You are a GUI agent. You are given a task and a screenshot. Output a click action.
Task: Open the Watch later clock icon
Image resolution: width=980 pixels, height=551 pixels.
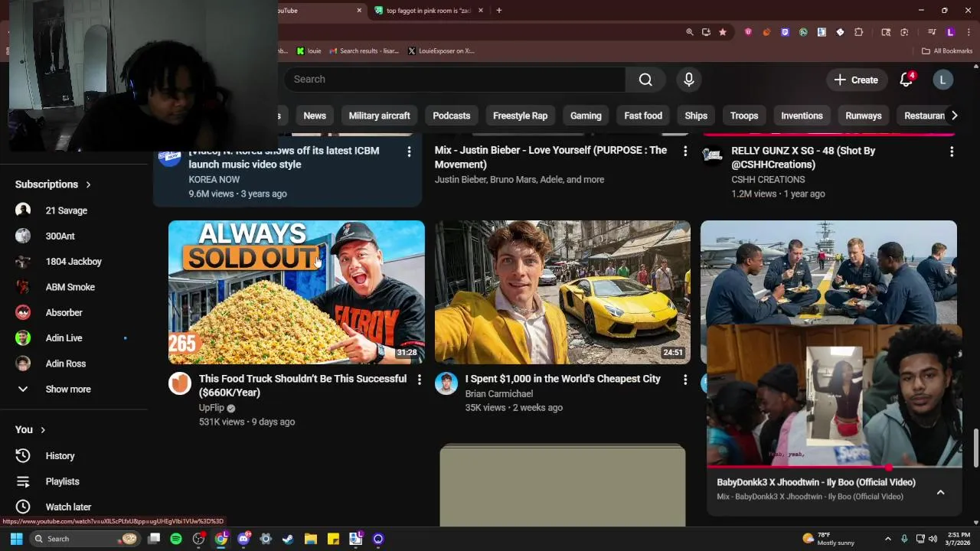[x=23, y=507]
